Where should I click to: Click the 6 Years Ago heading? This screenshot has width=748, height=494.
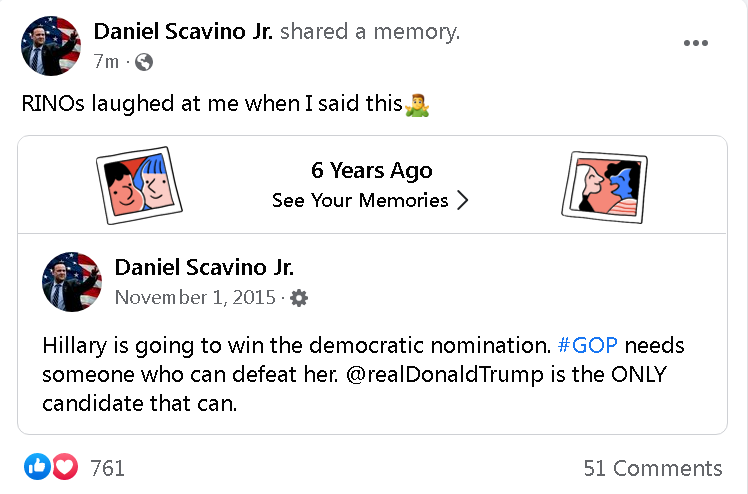tap(372, 171)
